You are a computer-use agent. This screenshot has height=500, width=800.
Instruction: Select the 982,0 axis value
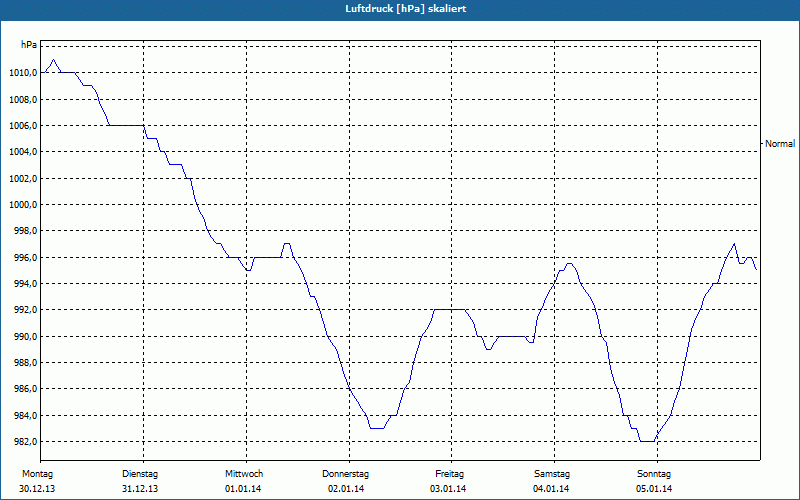click(25, 442)
